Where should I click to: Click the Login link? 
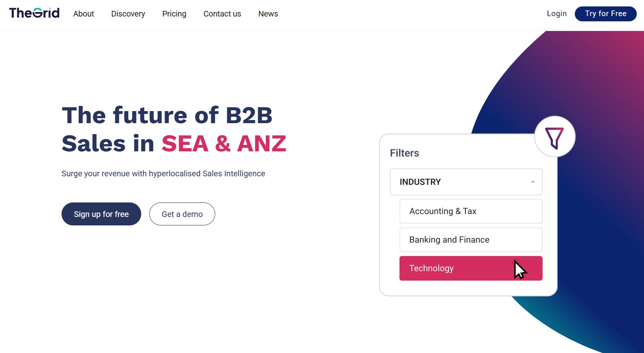[556, 14]
